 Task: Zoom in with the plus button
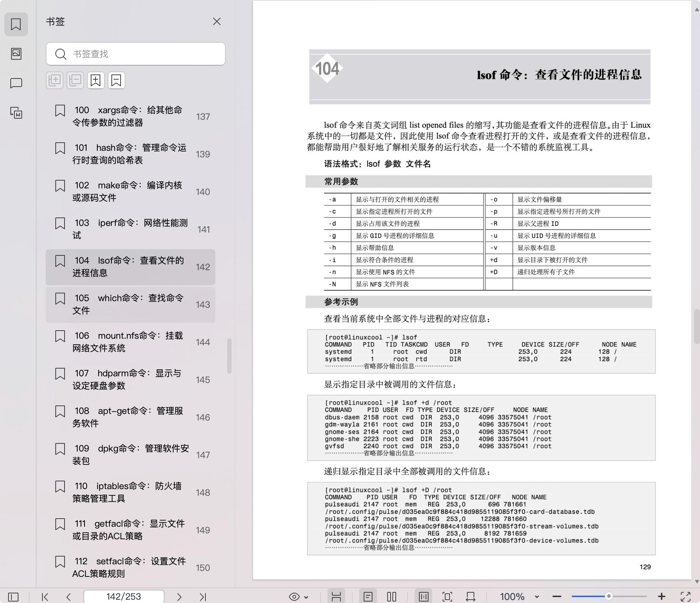tap(662, 597)
